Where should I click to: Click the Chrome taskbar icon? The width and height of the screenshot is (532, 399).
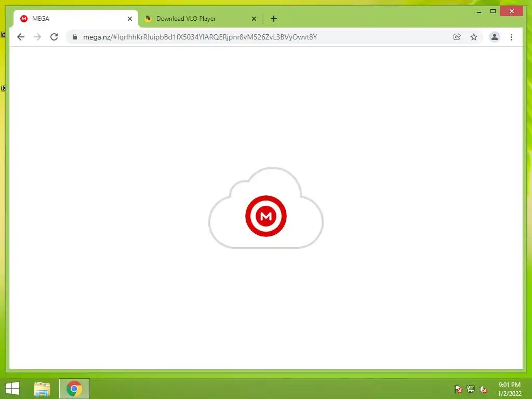(74, 389)
